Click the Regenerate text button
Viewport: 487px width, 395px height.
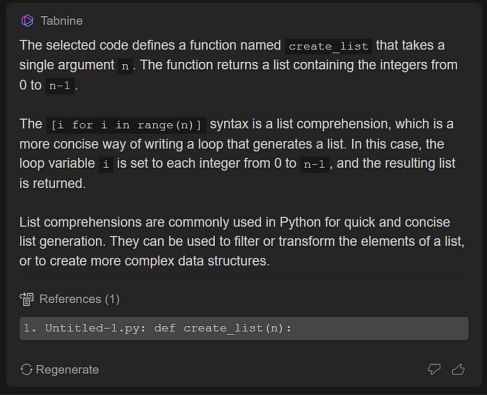pyautogui.click(x=67, y=370)
